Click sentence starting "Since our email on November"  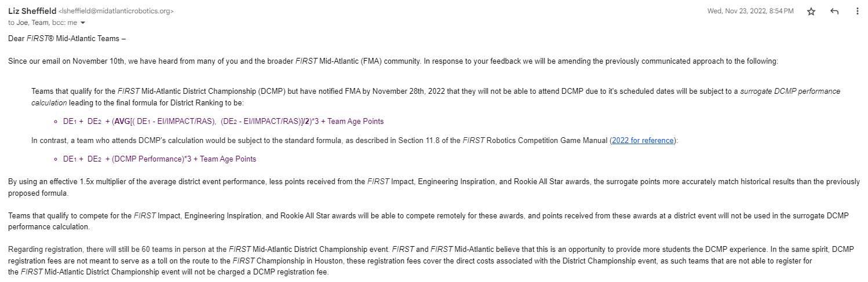(393, 61)
